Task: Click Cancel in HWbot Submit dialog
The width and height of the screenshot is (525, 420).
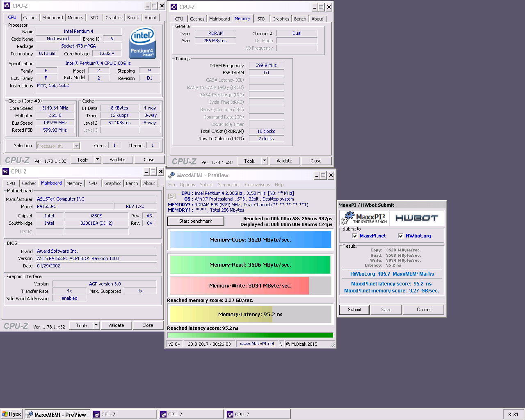Action: [x=423, y=310]
